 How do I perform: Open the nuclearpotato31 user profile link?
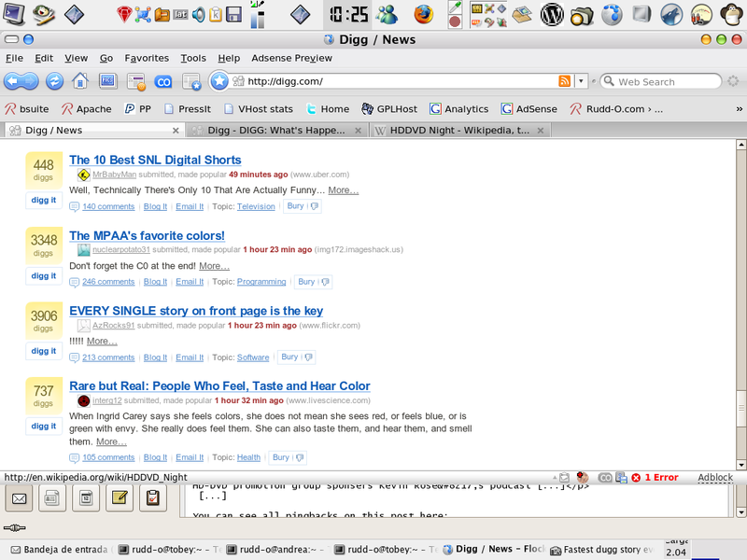pyautogui.click(x=121, y=249)
